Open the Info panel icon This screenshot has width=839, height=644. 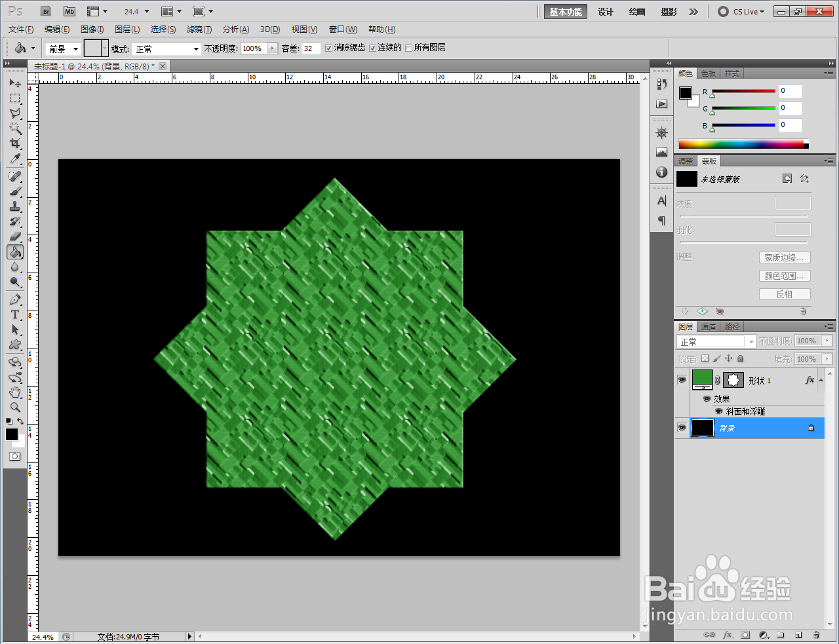pyautogui.click(x=662, y=172)
